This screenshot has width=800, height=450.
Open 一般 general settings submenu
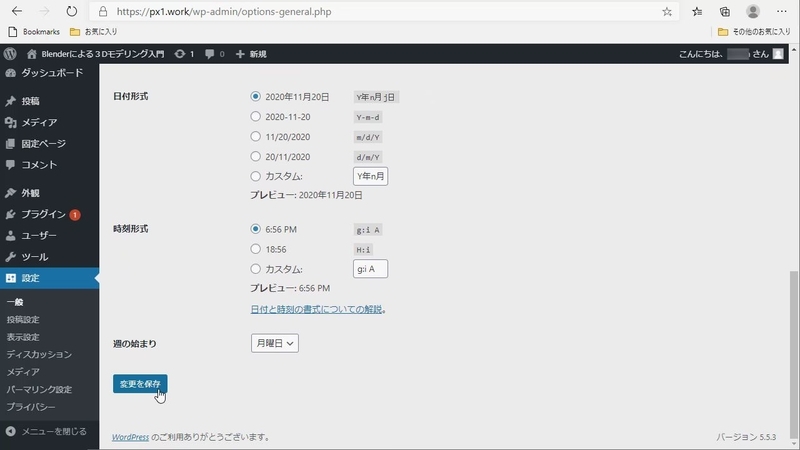coord(15,302)
